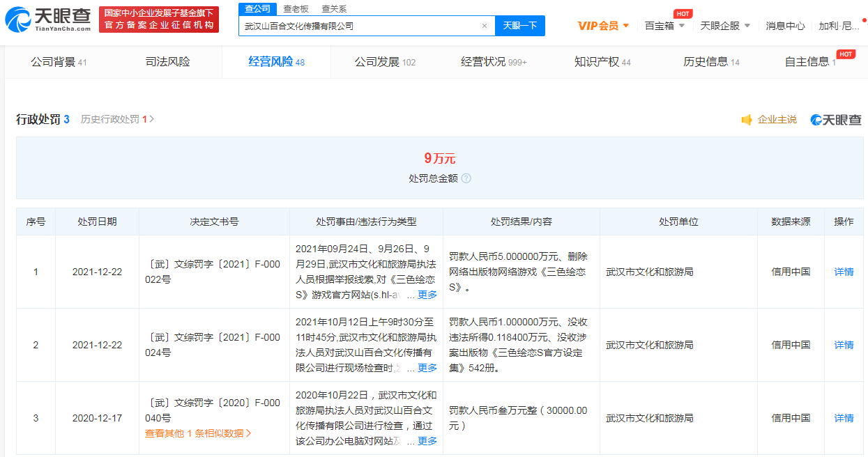The height and width of the screenshot is (457, 868).
Task: Click document number 〔2021〕F-000024号 cell
Action: 214,345
